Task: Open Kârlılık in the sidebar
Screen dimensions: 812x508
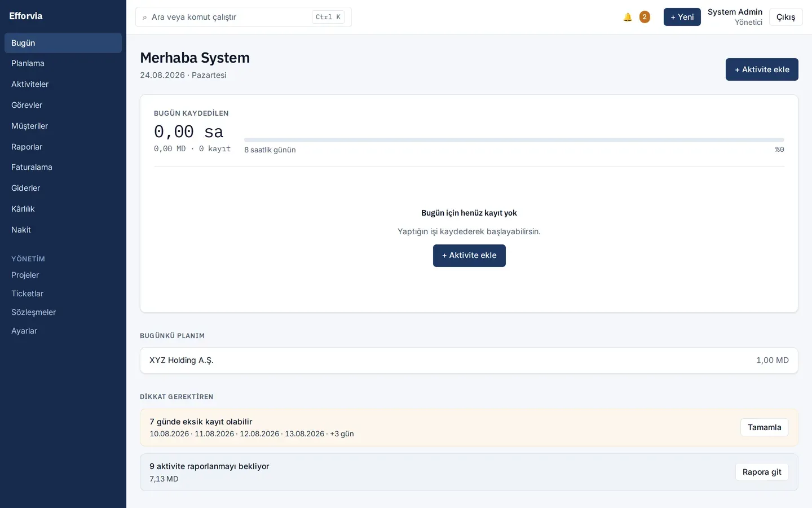Action: click(x=63, y=209)
